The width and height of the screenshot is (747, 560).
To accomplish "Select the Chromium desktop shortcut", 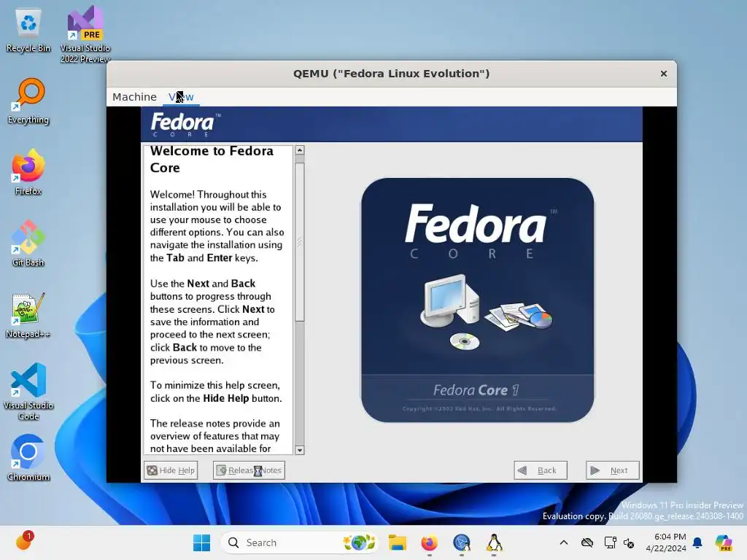I will tap(28, 458).
